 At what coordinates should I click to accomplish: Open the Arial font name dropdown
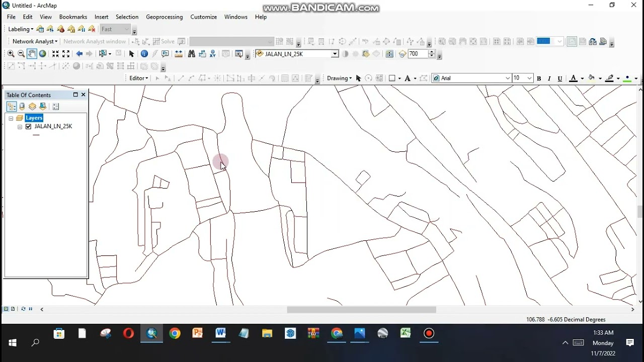click(508, 78)
